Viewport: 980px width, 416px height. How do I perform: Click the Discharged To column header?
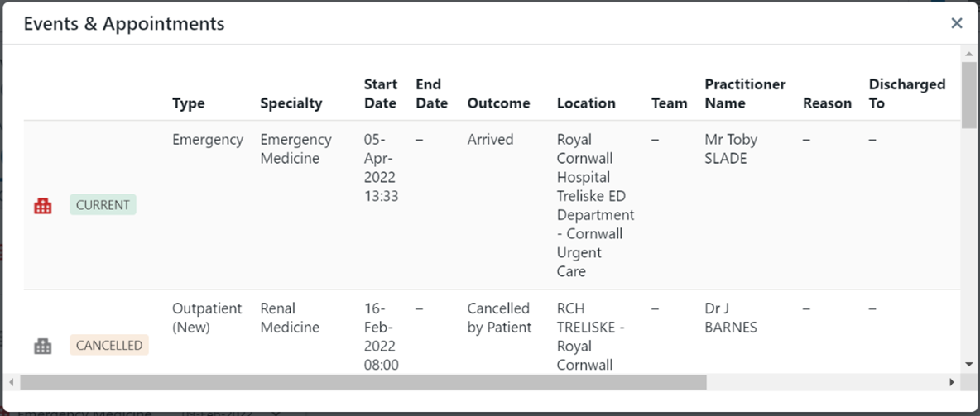pyautogui.click(x=906, y=93)
